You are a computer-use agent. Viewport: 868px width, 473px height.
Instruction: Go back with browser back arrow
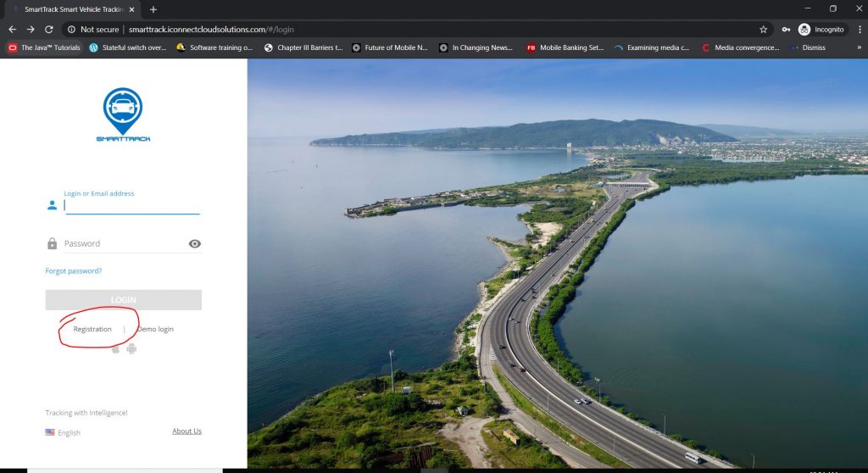[x=12, y=29]
